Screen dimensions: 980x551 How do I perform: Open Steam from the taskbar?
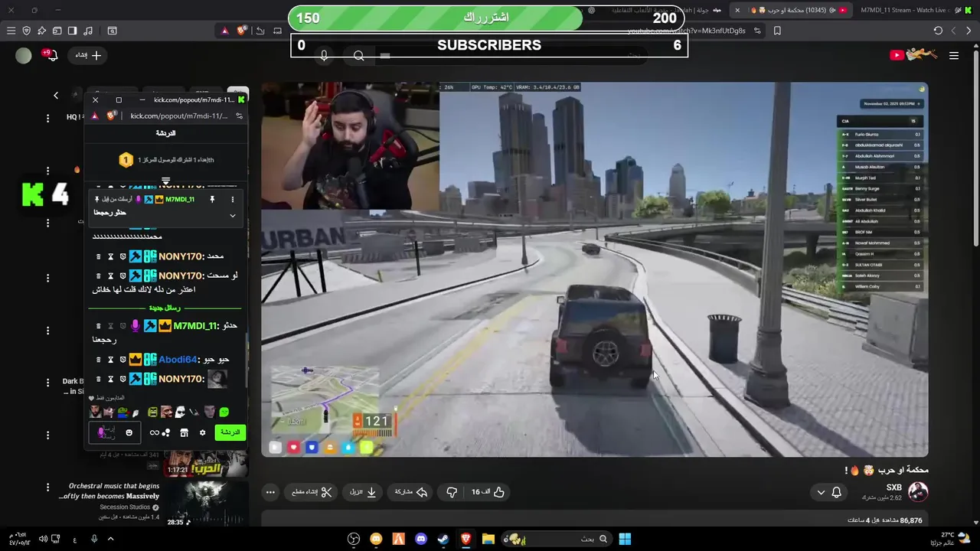click(x=443, y=539)
